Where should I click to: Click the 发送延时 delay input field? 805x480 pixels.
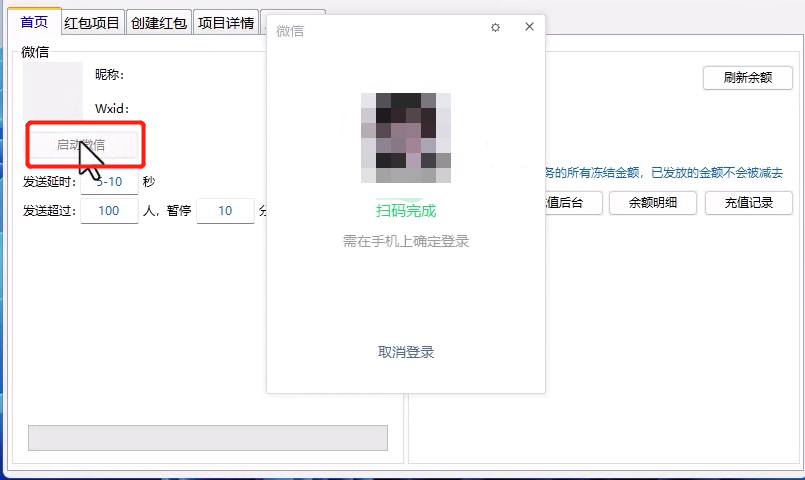click(109, 182)
